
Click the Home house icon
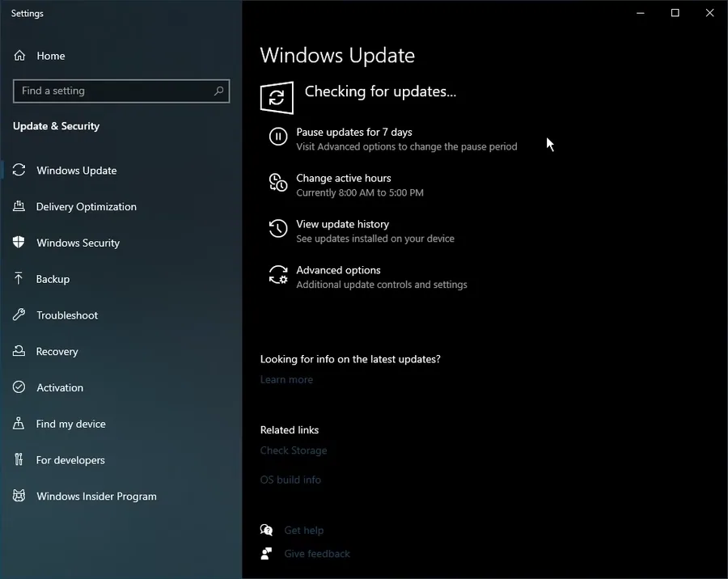click(x=19, y=56)
